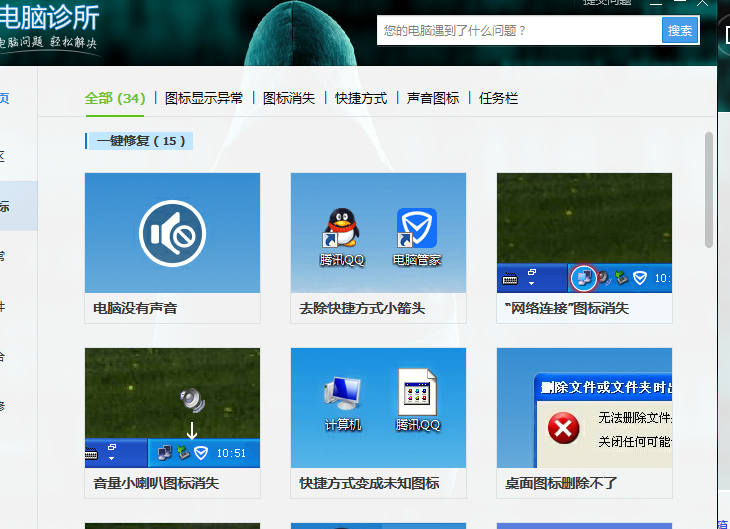Open the 去除快捷方式小箭头 fix title
The image size is (730, 529).
point(362,308)
